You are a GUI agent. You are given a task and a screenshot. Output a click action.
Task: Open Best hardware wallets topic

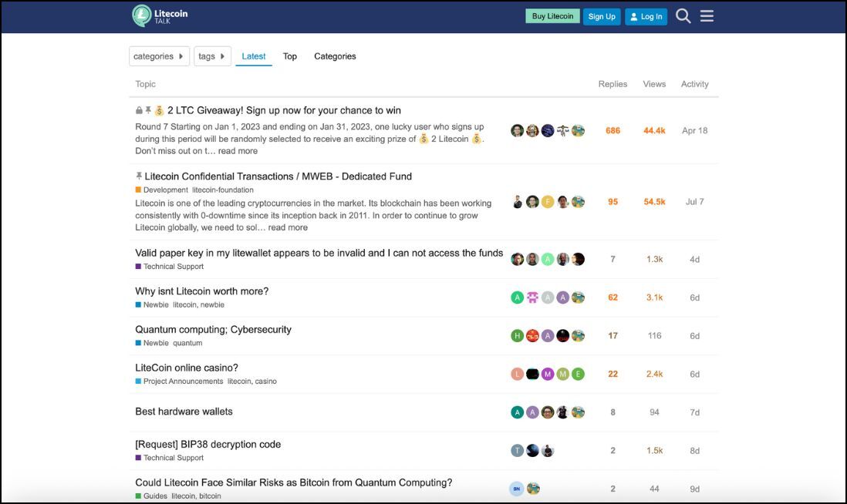click(x=184, y=412)
